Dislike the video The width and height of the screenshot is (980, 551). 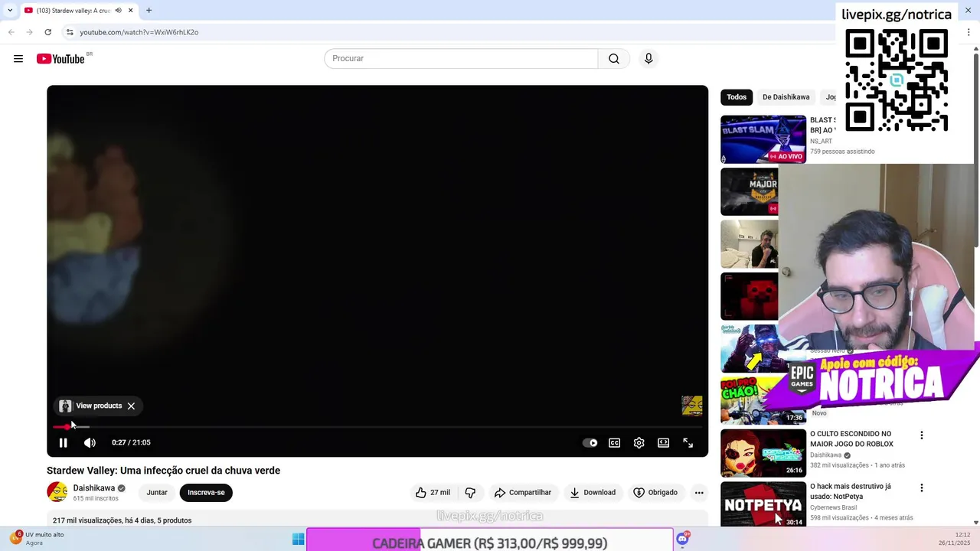[x=470, y=492]
